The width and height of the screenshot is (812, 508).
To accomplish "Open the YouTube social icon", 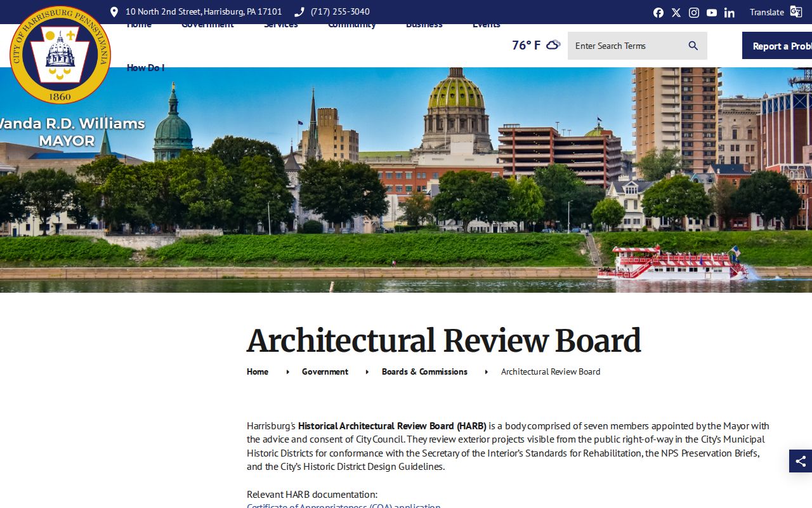I will (712, 13).
